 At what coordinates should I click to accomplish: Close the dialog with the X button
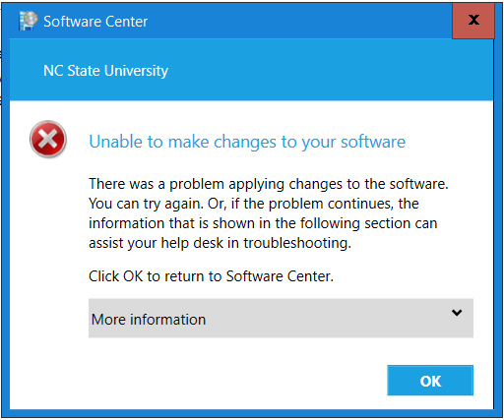tap(473, 21)
